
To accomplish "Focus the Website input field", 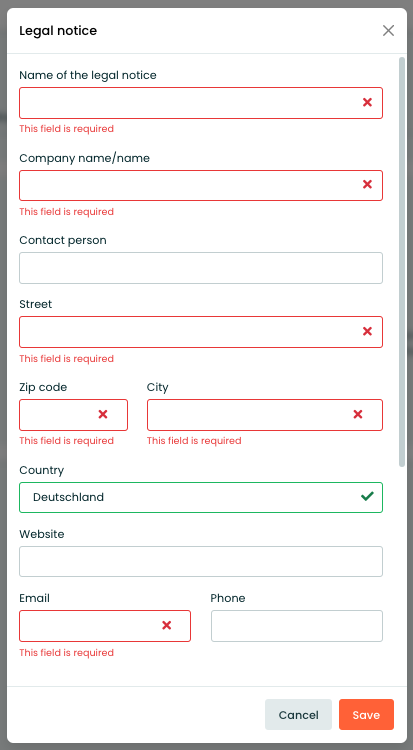I will click(201, 562).
